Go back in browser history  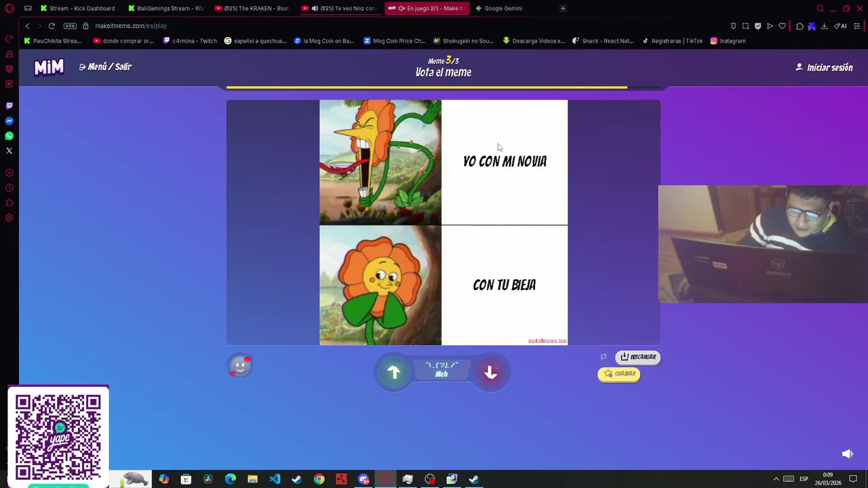click(x=27, y=26)
